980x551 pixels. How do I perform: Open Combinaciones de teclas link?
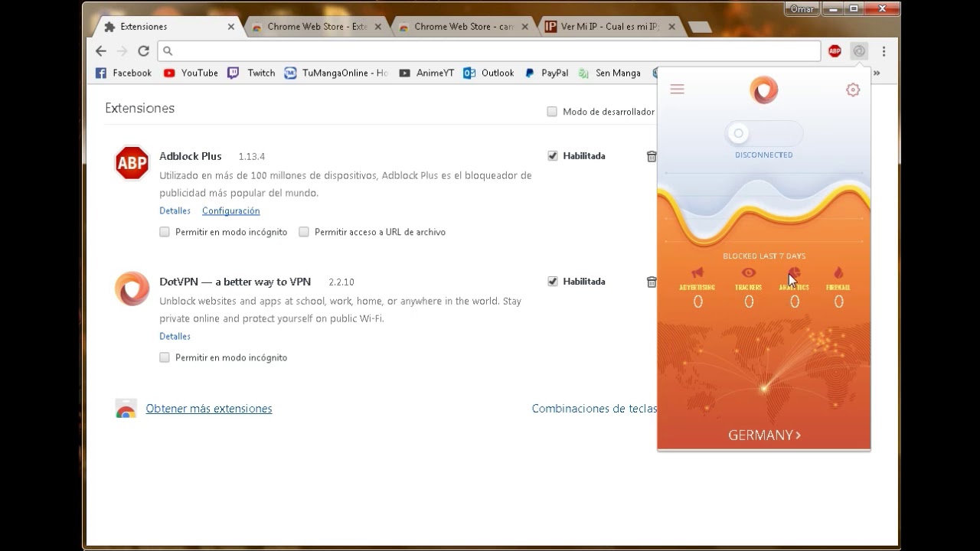(x=594, y=409)
